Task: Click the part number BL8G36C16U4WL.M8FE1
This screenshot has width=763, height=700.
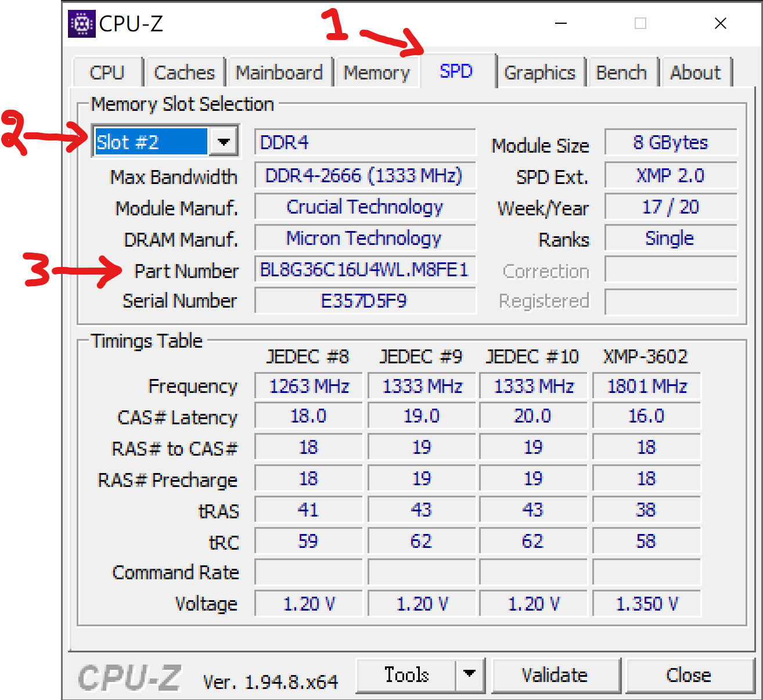Action: click(365, 270)
